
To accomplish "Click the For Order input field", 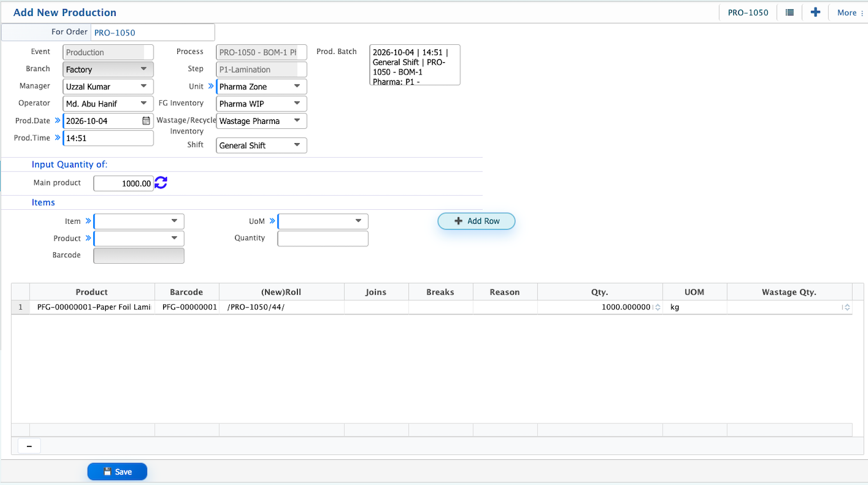I will click(153, 32).
